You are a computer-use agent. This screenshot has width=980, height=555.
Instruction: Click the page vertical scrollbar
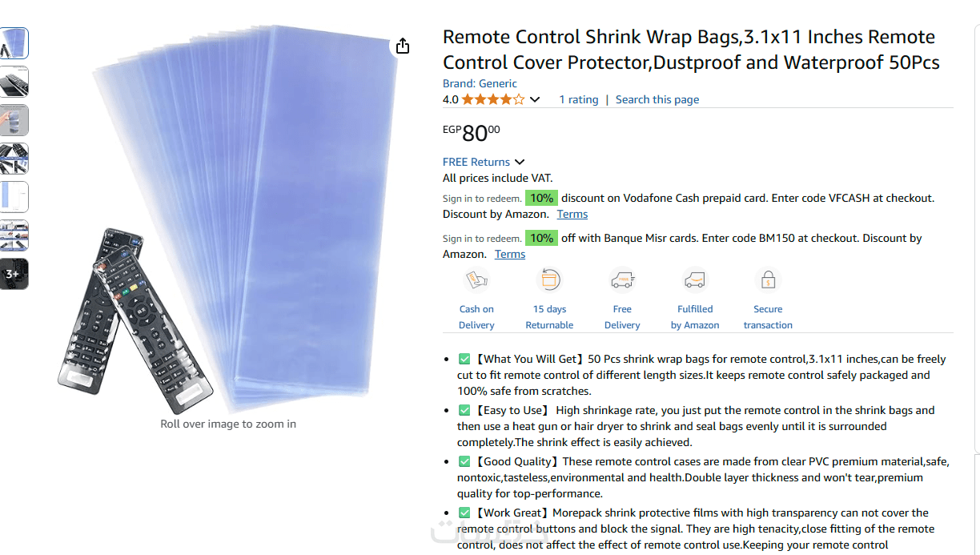pos(974,240)
